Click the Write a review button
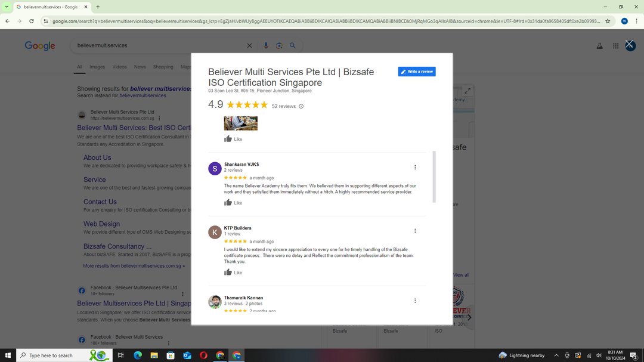The height and width of the screenshot is (362, 644). (416, 72)
